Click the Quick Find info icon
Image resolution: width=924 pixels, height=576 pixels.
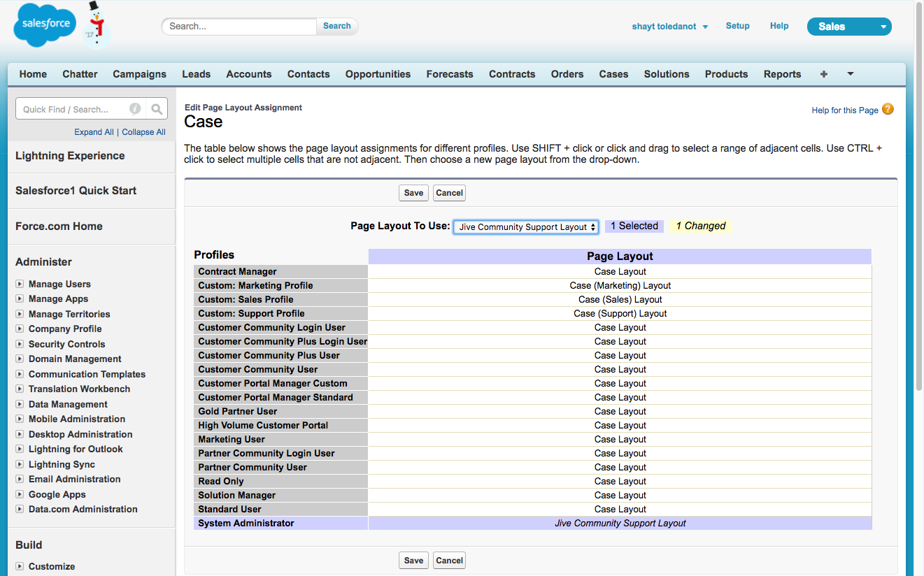(x=135, y=109)
